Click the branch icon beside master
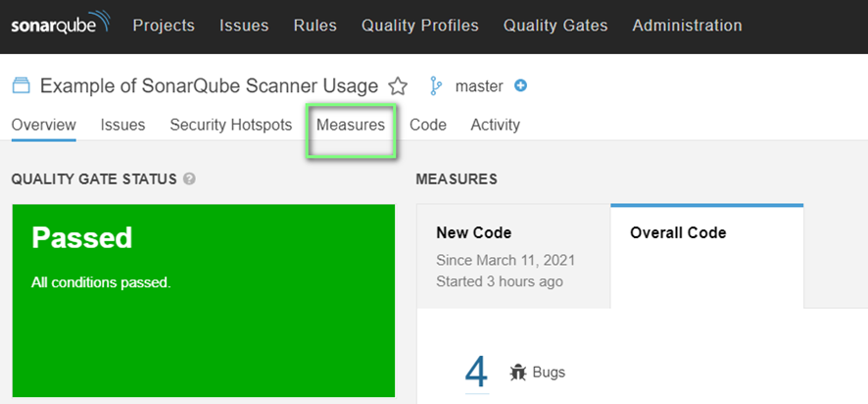The image size is (868, 404). coord(436,86)
